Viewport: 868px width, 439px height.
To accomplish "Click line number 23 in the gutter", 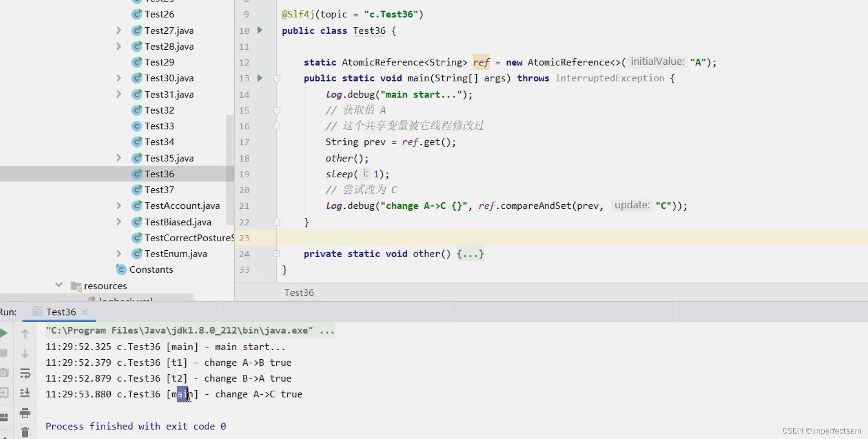I will click(x=244, y=238).
